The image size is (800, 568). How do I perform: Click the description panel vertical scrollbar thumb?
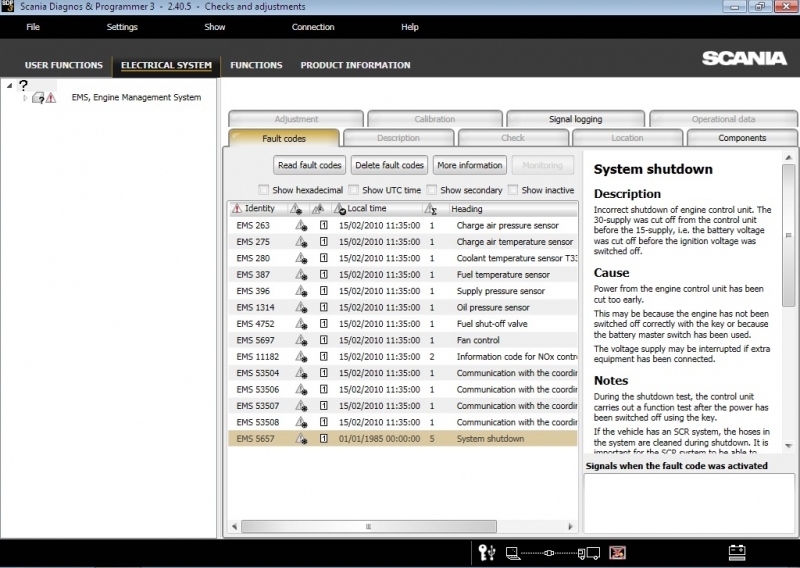point(788,236)
